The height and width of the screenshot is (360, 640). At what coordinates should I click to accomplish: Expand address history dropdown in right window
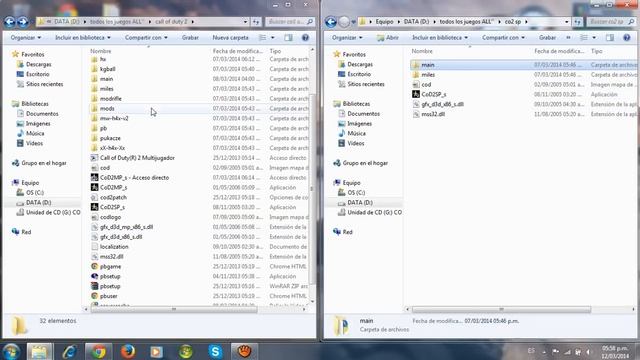click(567, 22)
